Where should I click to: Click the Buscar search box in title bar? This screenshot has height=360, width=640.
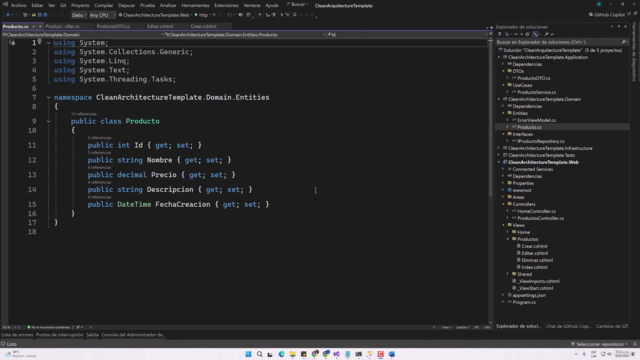pos(297,4)
